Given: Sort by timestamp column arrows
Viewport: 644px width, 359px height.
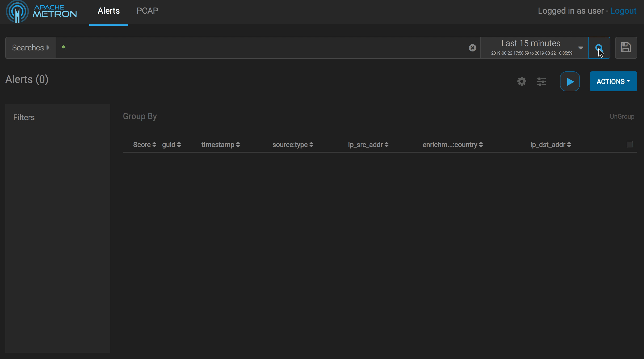Looking at the screenshot, I should (238, 145).
